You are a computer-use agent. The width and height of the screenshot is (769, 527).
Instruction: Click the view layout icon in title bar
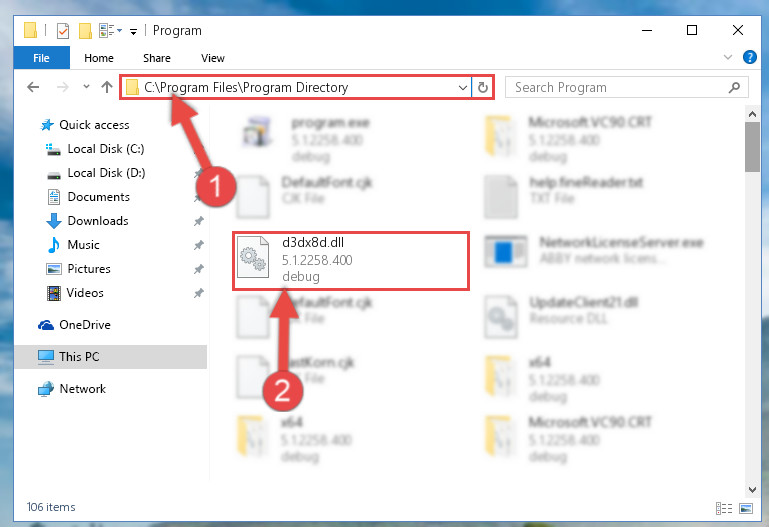(x=110, y=30)
